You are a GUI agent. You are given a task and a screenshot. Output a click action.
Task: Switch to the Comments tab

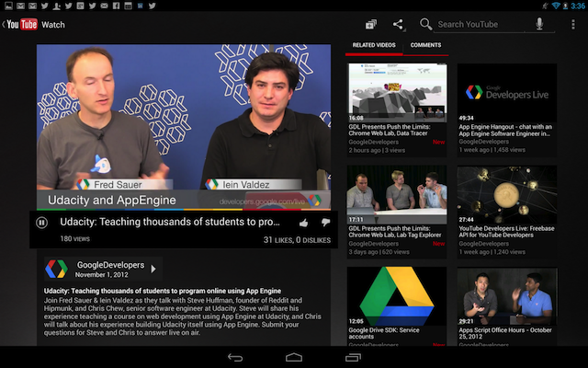point(425,45)
